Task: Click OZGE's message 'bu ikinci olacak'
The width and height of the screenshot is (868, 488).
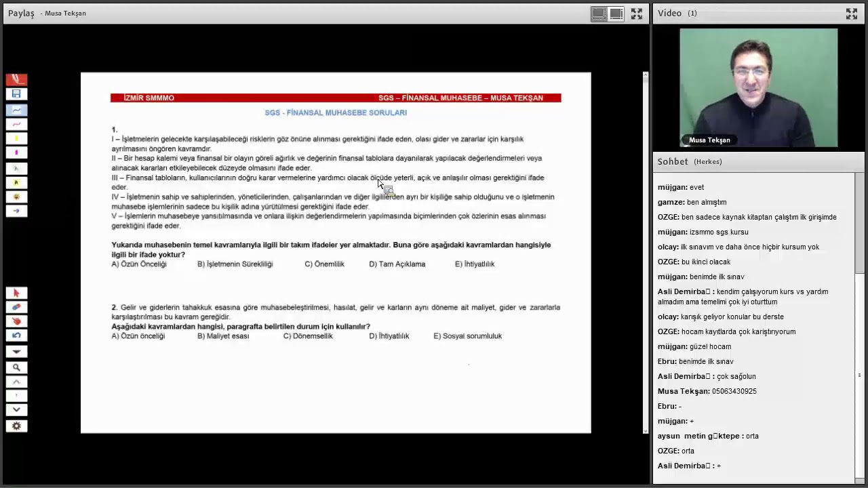Action: [706, 262]
